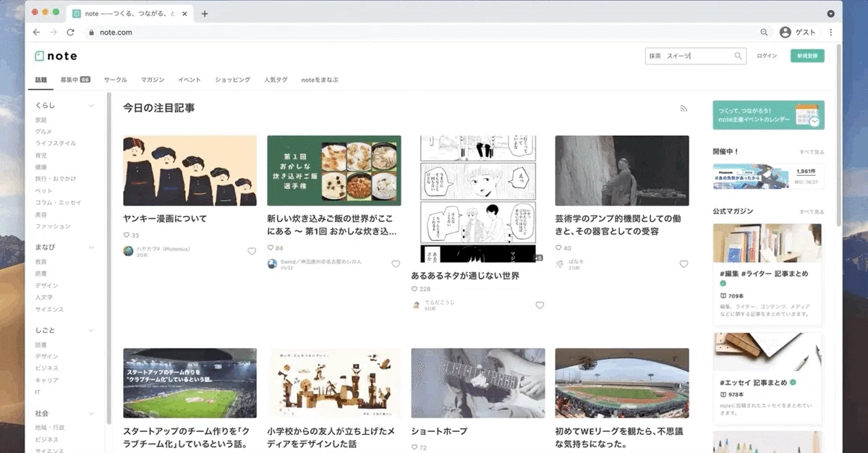
Task: Click the zoom magnifier icon in address bar
Action: pyautogui.click(x=765, y=33)
